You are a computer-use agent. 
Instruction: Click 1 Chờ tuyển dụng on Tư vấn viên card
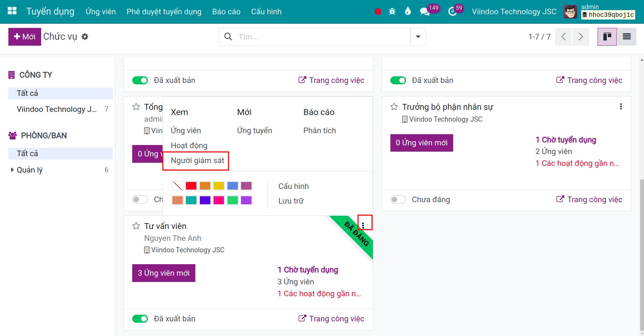(x=308, y=270)
